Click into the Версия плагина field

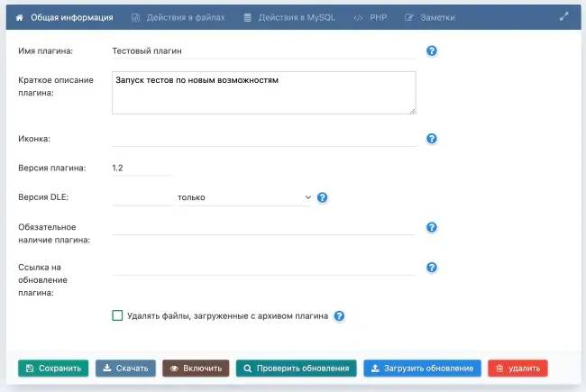point(142,168)
